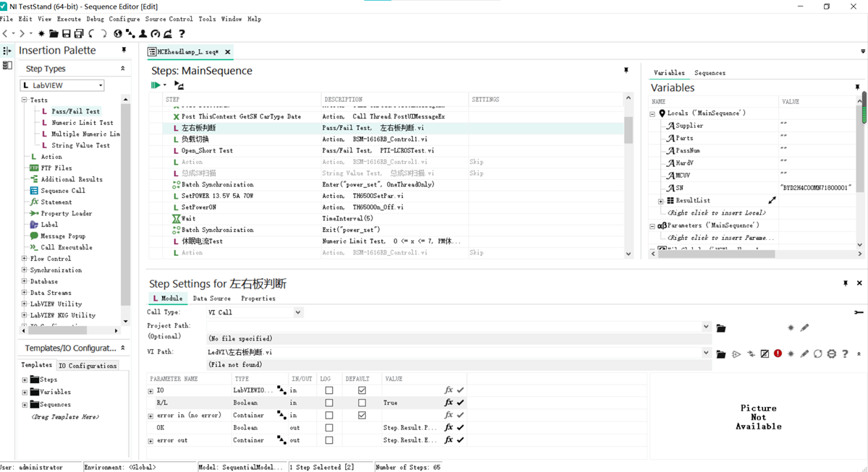Uncheck Default for error in parameter
The image size is (868, 472).
coord(362,416)
